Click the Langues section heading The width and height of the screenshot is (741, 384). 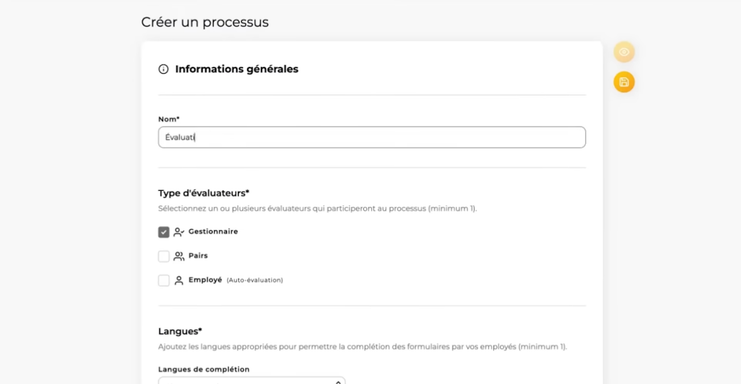click(180, 332)
